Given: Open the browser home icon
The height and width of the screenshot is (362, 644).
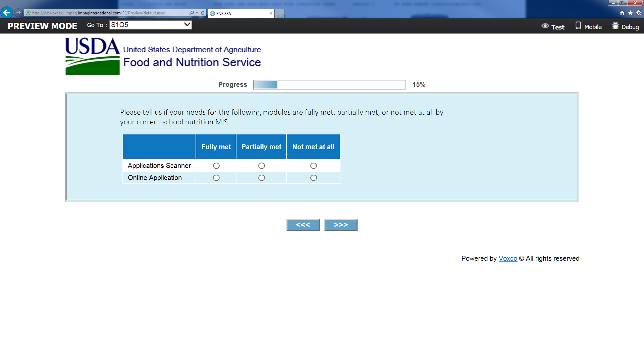Looking at the screenshot, I should [x=622, y=13].
